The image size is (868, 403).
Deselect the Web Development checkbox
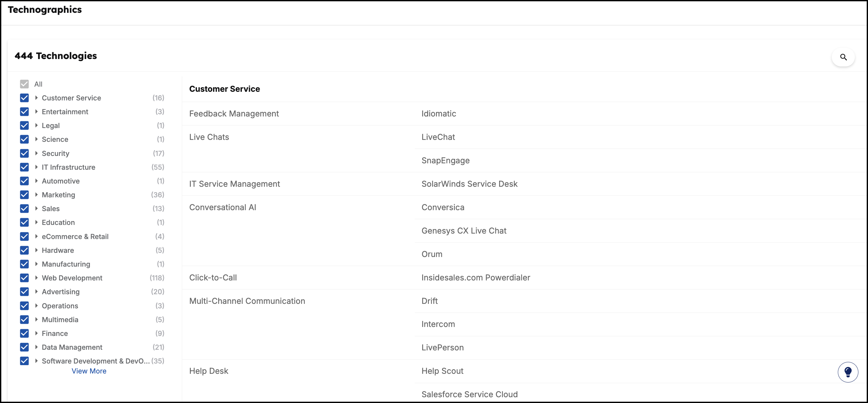point(24,278)
